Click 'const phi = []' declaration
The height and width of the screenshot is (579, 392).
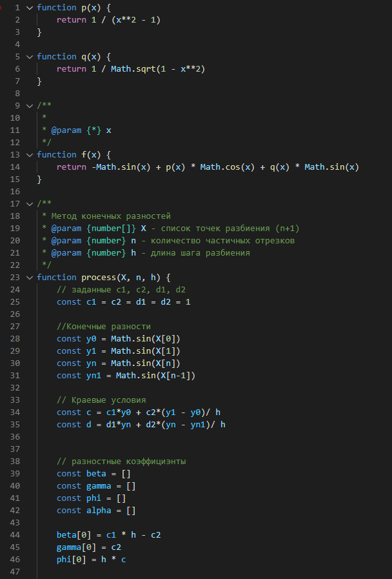point(91,498)
